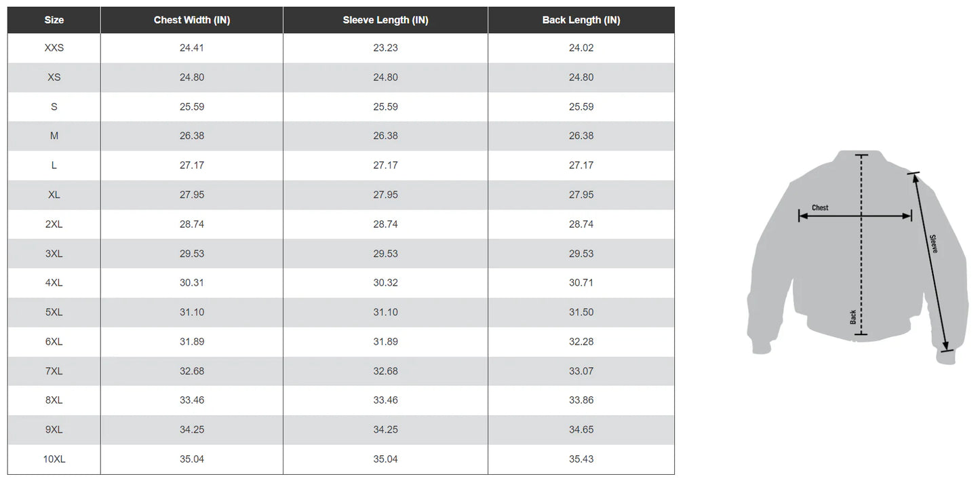980x487 pixels.
Task: Select the 10XL size row label
Action: 54,459
